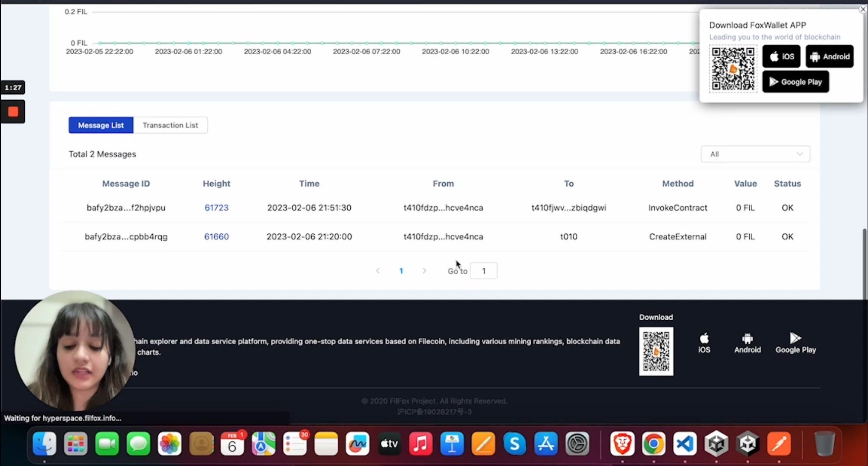Viewport: 868px width, 466px height.
Task: Open the All method filter dropdown
Action: (755, 154)
